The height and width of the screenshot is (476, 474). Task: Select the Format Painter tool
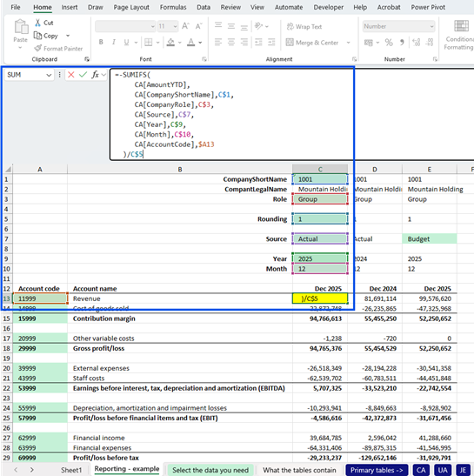58,49
